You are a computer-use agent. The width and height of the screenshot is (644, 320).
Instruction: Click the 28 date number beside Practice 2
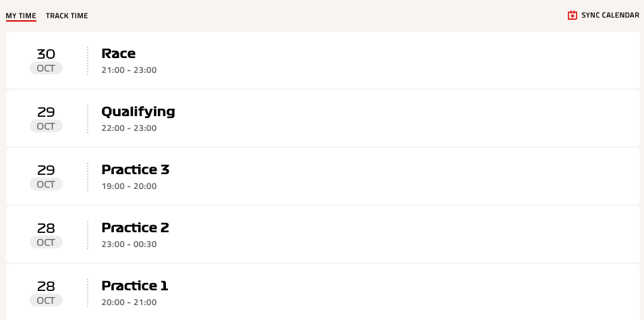pos(46,228)
